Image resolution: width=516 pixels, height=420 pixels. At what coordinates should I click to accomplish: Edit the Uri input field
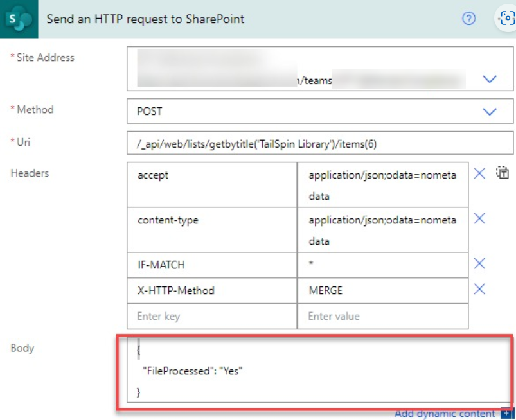click(289, 142)
